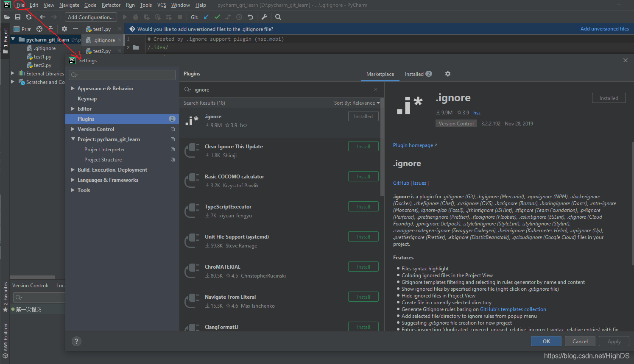Click the Cancel button in Settings
The image size is (634, 364).
580,341
